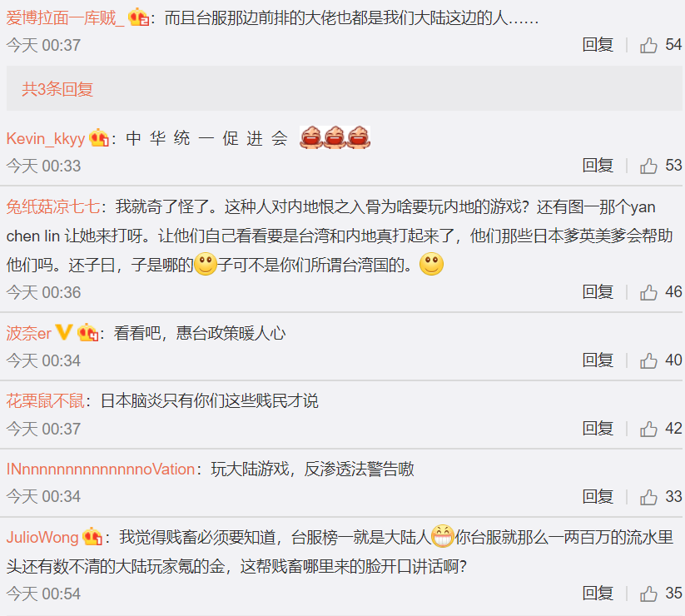Click 回复 on JulioWong's 00:54 comment
Image resolution: width=685 pixels, height=616 pixels.
tap(598, 594)
